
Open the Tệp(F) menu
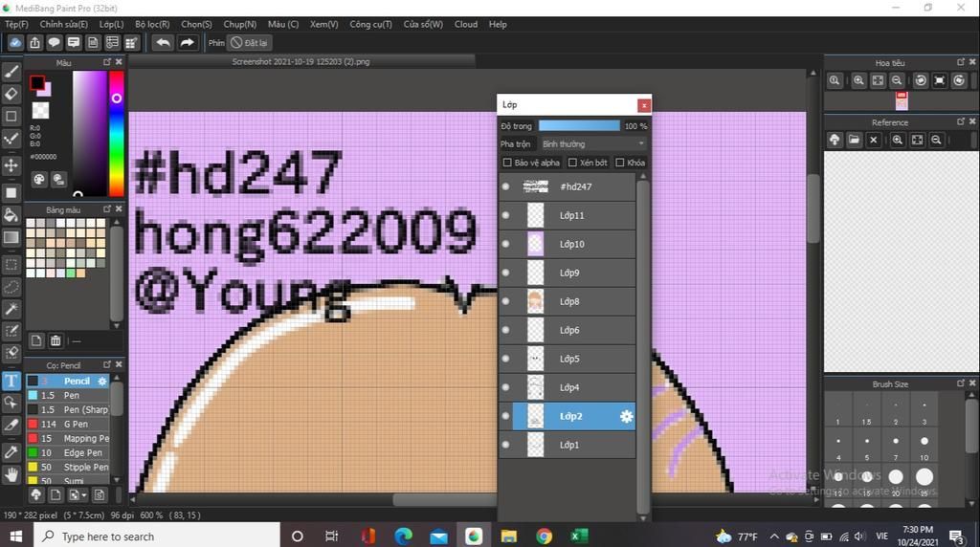coord(17,24)
